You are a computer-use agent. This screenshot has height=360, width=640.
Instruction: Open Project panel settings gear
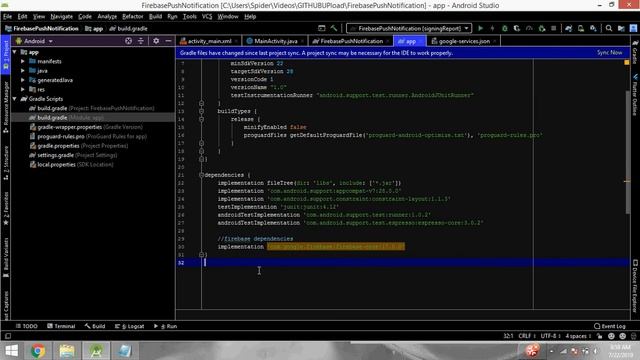pos(156,41)
